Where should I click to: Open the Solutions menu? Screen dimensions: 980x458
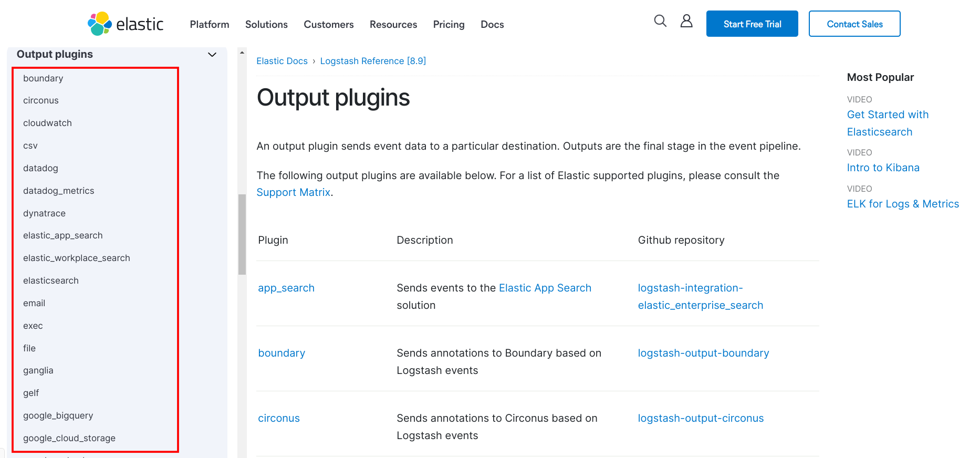coord(266,24)
